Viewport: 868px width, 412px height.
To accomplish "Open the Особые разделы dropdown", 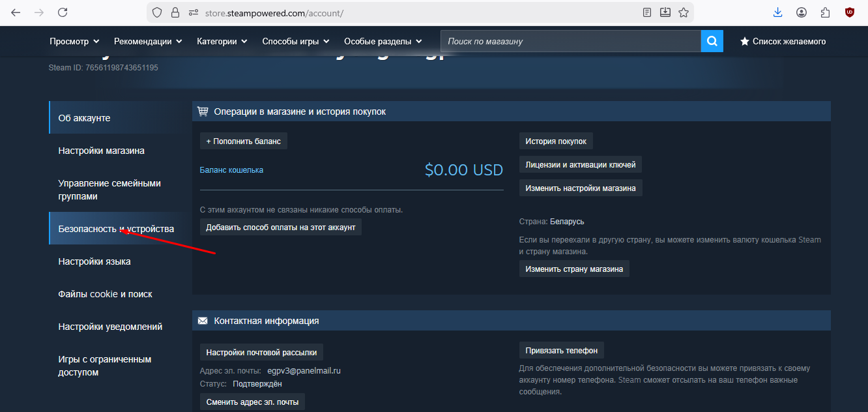I will [x=383, y=41].
